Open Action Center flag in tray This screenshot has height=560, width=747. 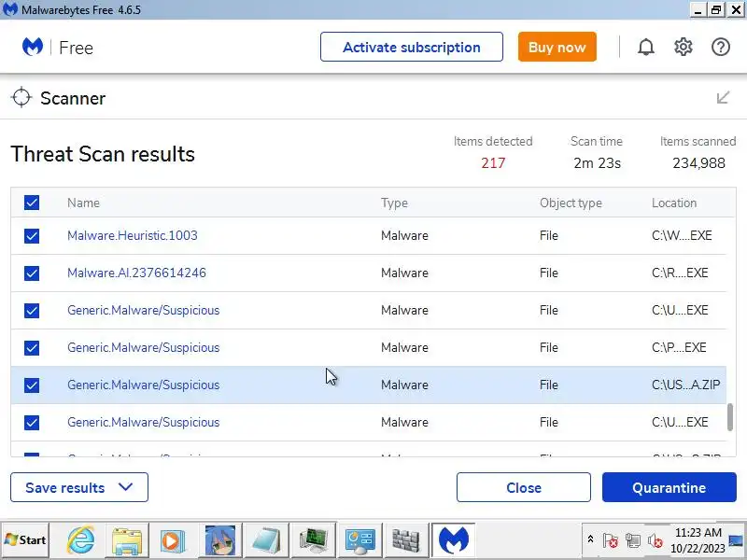(611, 540)
